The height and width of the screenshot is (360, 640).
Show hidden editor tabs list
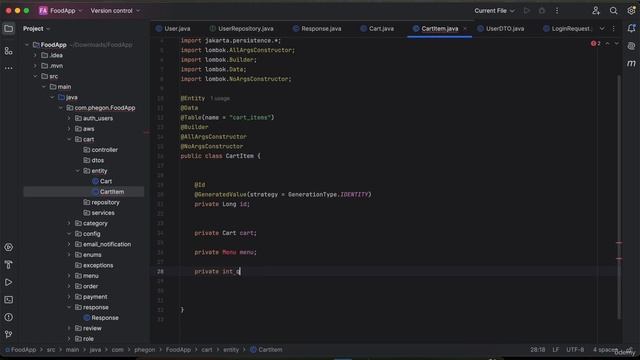(x=602, y=29)
